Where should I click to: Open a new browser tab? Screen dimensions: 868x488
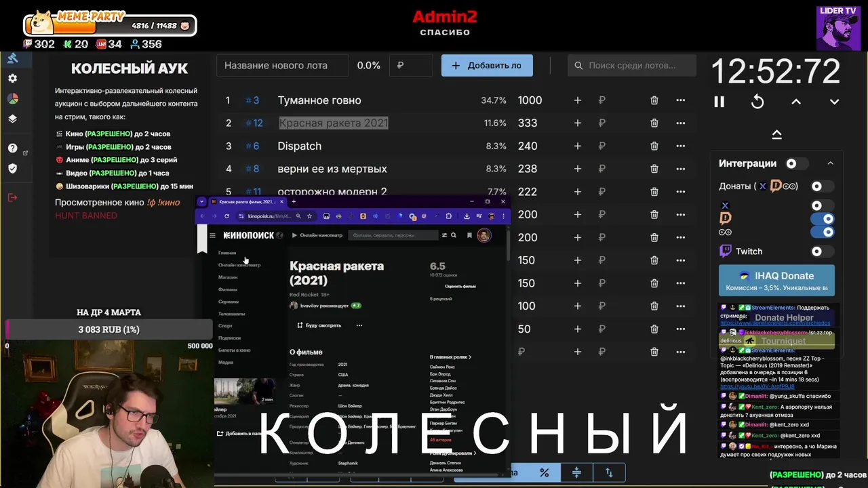[x=294, y=202]
